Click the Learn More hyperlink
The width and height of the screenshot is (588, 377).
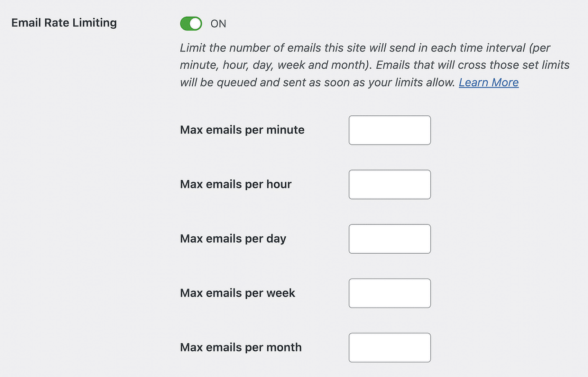pyautogui.click(x=488, y=82)
